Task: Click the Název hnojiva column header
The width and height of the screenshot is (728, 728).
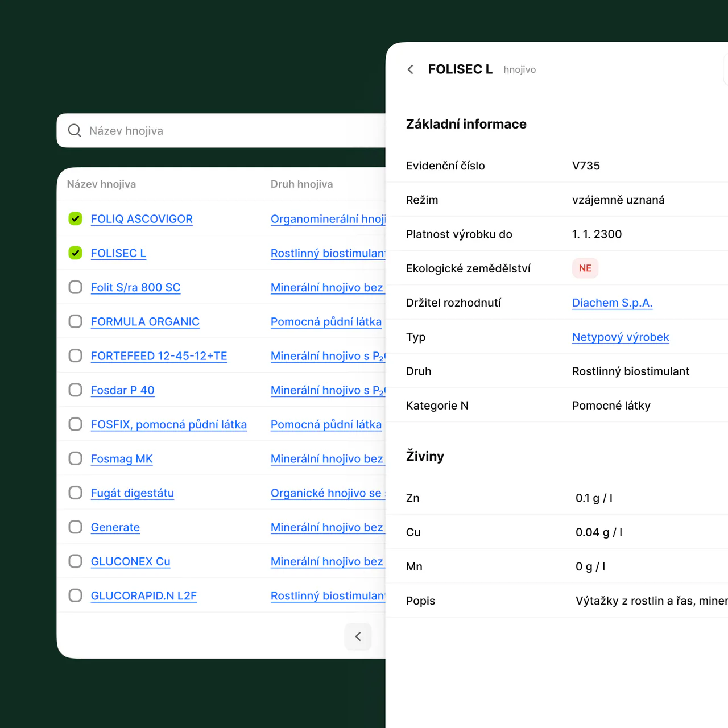Action: [x=101, y=184]
